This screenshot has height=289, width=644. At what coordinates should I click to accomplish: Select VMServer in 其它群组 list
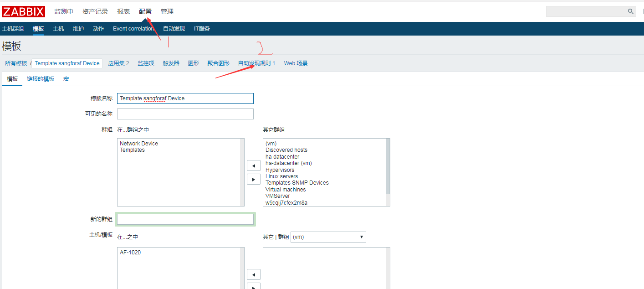pos(278,196)
